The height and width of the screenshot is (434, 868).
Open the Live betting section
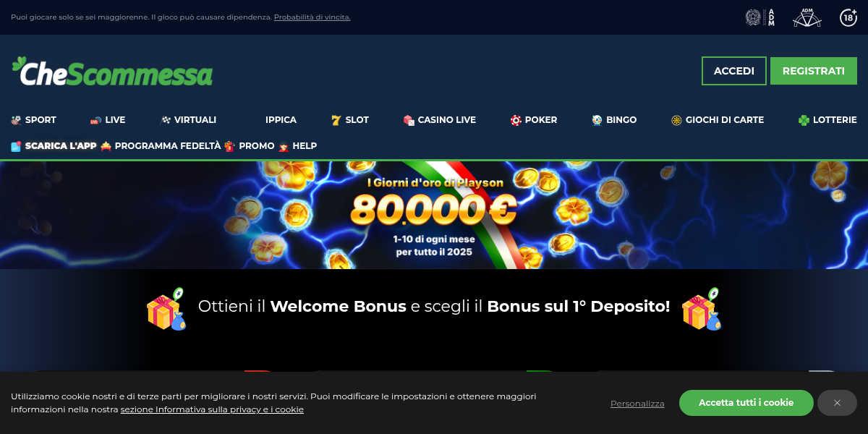pos(107,120)
